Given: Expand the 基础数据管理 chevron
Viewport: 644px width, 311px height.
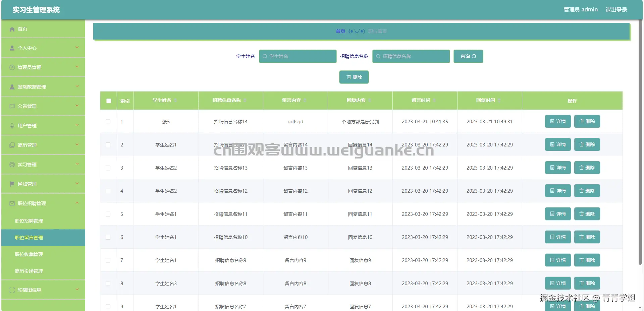Looking at the screenshot, I should pyautogui.click(x=77, y=86).
